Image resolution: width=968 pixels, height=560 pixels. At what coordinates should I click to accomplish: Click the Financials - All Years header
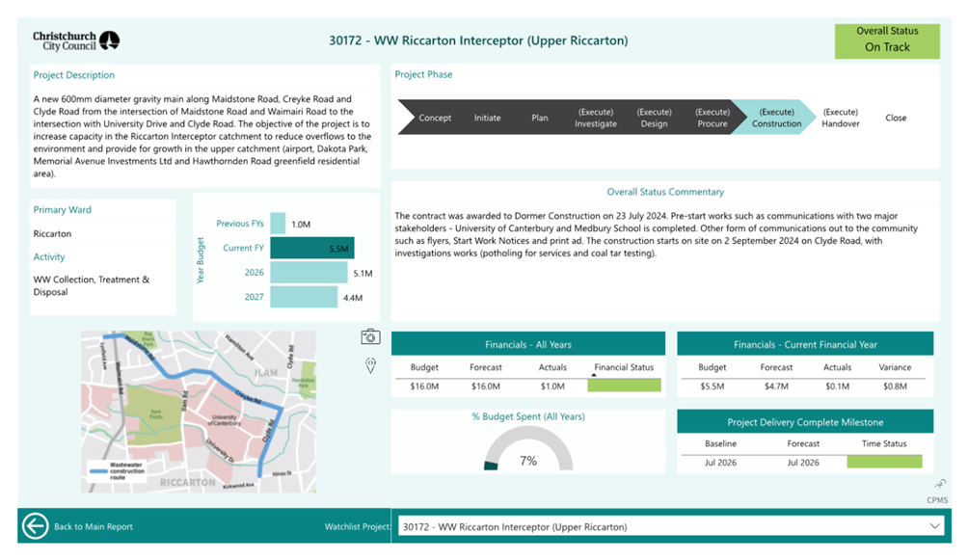pyautogui.click(x=528, y=344)
